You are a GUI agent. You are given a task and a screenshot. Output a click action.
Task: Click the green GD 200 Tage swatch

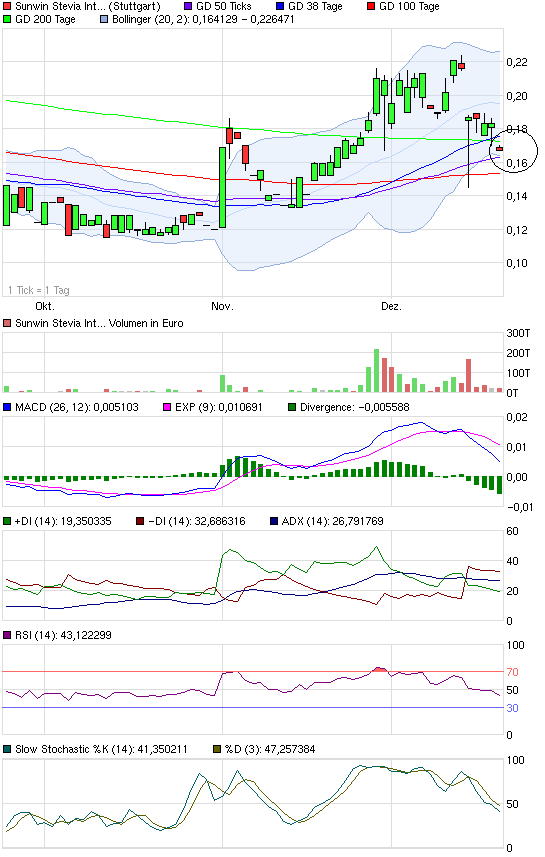(x=7, y=19)
